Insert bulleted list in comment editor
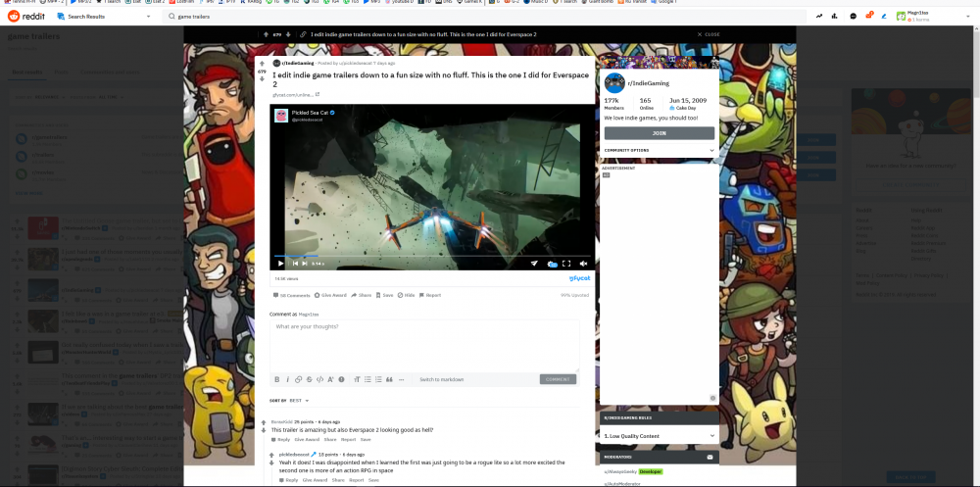 click(x=367, y=379)
